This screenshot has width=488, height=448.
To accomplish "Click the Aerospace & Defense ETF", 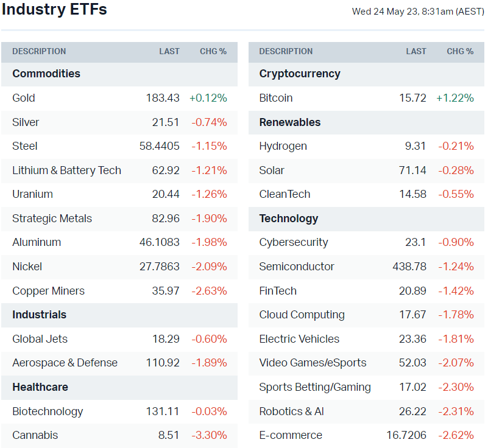I will (65, 363).
